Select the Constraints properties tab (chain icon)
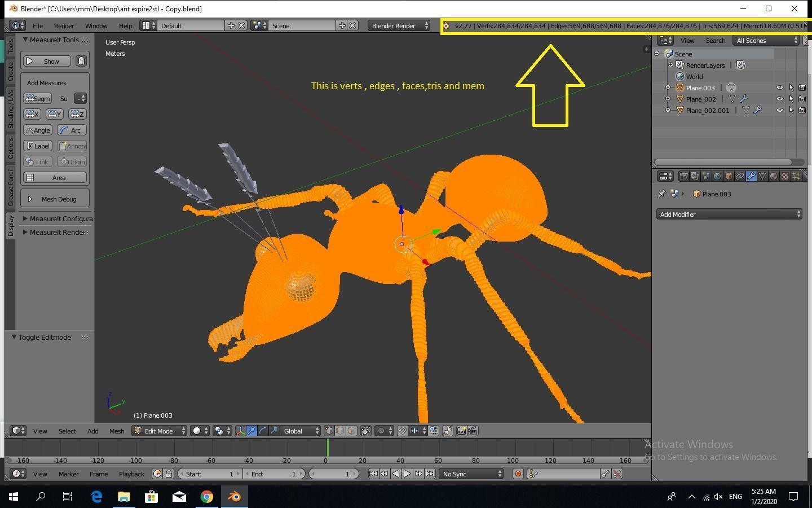Image resolution: width=812 pixels, height=508 pixels. pos(740,176)
